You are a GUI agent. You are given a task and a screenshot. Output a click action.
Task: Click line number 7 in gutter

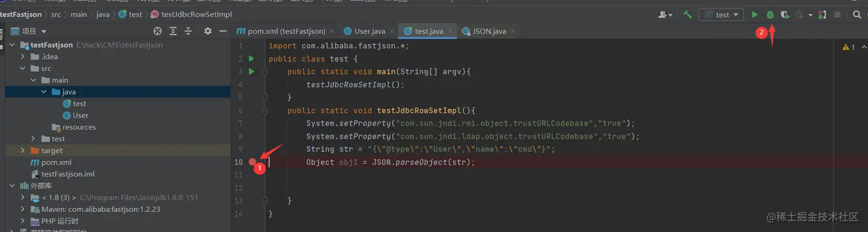pos(239,123)
